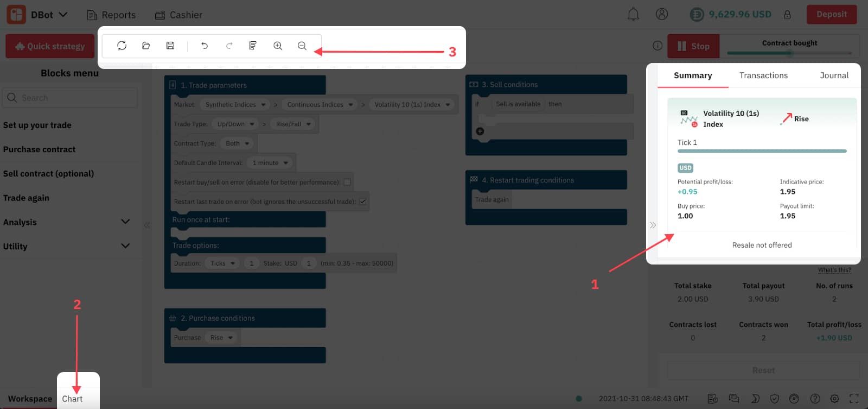The width and height of the screenshot is (868, 409).
Task: Switch to the Journal tab
Action: coord(834,75)
